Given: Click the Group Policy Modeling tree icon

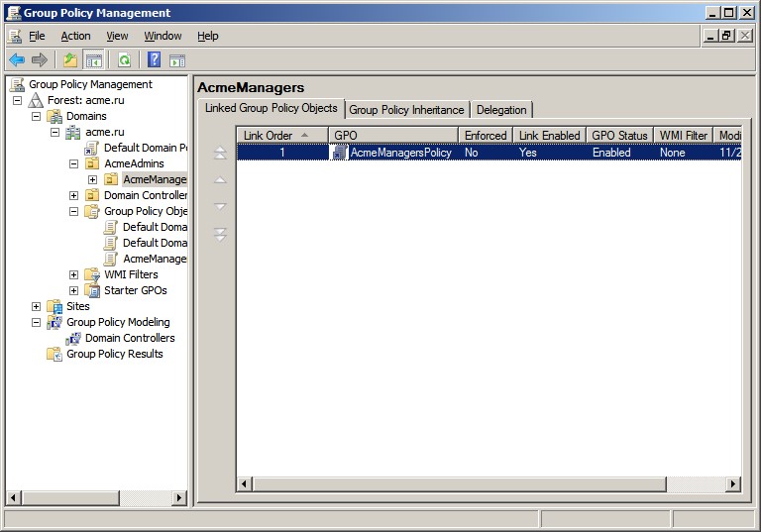Looking at the screenshot, I should point(54,322).
